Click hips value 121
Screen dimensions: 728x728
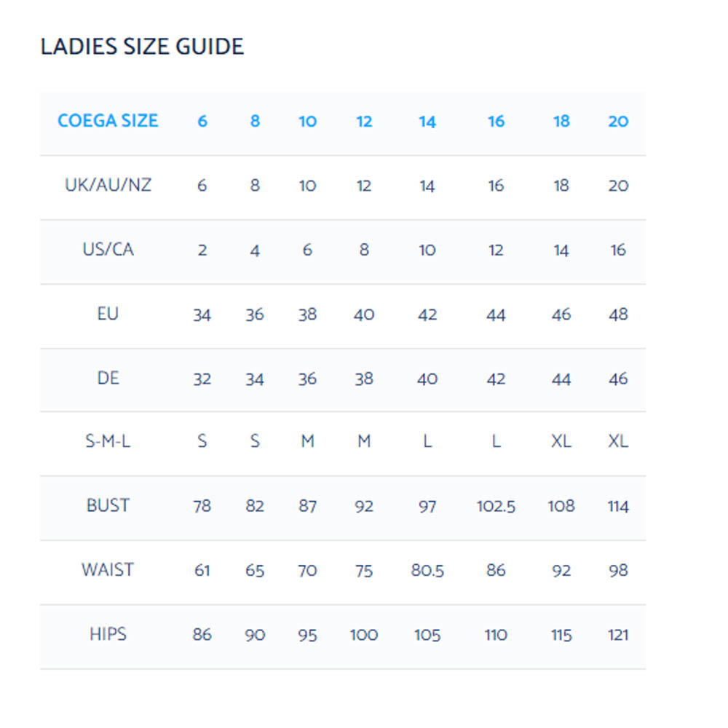point(618,635)
